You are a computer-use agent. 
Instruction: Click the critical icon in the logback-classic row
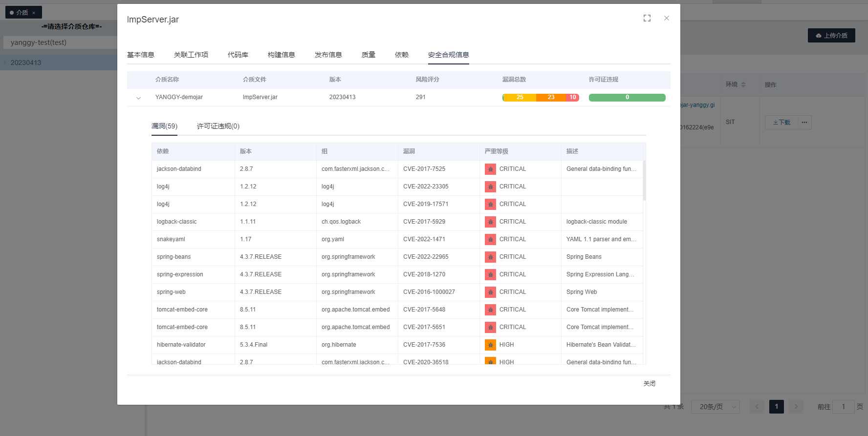pos(490,222)
